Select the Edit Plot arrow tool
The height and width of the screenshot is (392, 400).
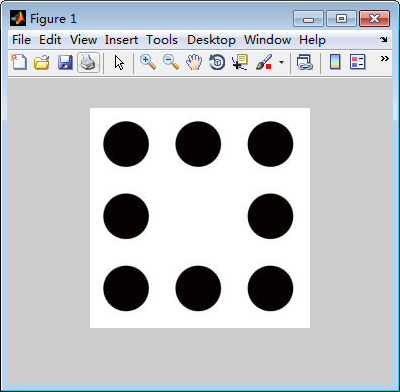tap(119, 62)
